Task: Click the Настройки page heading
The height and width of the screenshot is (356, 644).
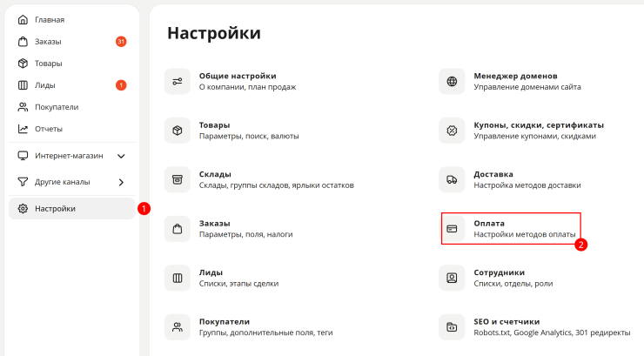Action: (213, 33)
